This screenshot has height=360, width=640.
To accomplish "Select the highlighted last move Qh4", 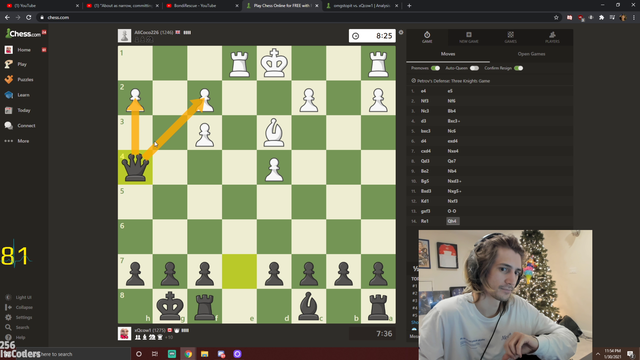I will [452, 221].
